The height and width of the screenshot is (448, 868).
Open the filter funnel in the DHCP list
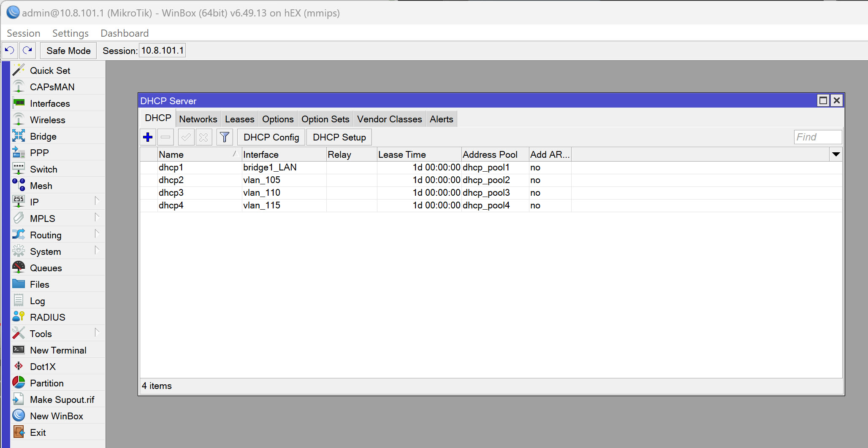(x=224, y=137)
